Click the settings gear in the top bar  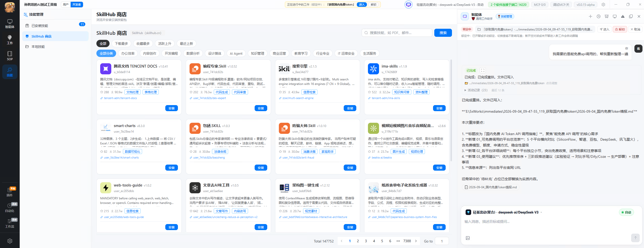(x=603, y=5)
